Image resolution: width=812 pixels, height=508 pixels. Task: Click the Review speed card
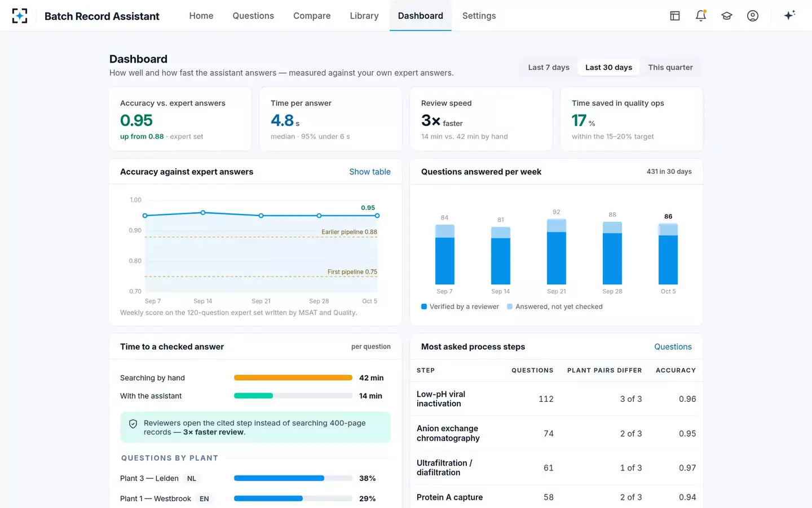[481, 119]
